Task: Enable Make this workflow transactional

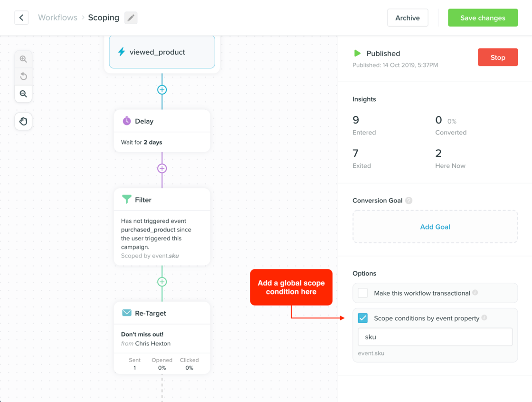Action: coord(362,293)
